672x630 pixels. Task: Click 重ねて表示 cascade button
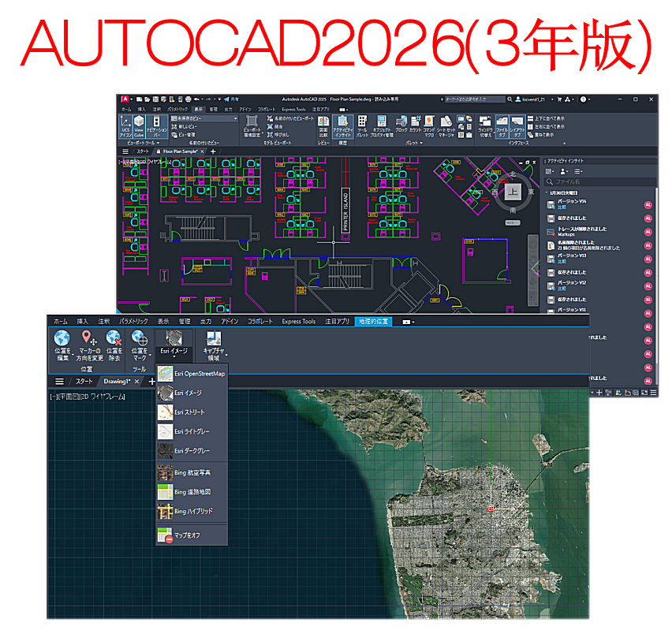point(540,135)
